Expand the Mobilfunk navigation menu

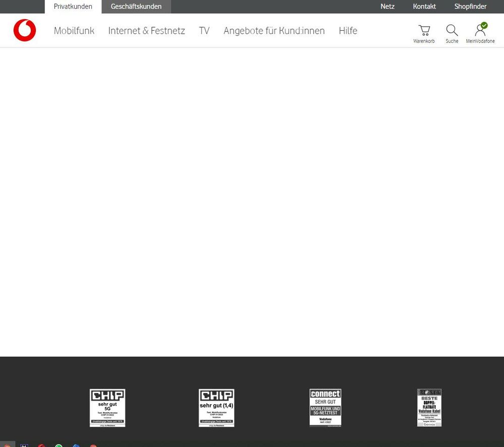(x=74, y=31)
